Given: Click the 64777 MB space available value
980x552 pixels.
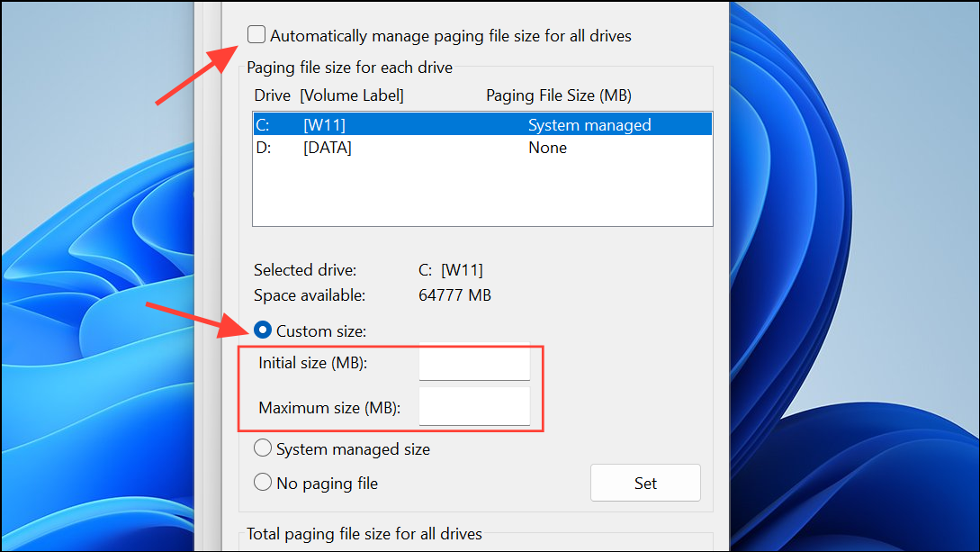Looking at the screenshot, I should click(x=454, y=295).
